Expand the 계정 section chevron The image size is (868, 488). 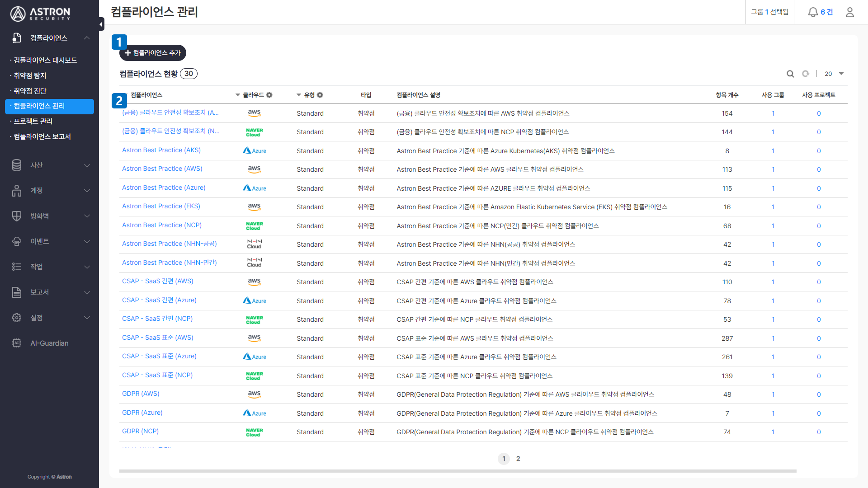(87, 191)
